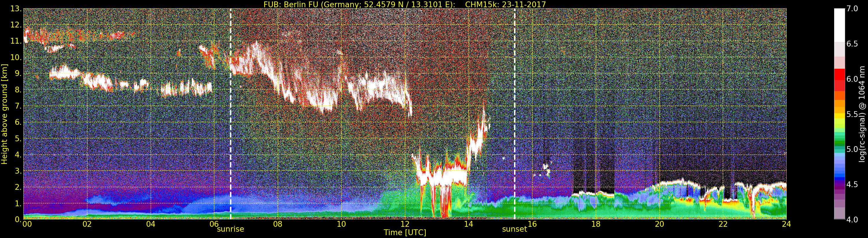Select the height tick label "13."

click(16, 9)
